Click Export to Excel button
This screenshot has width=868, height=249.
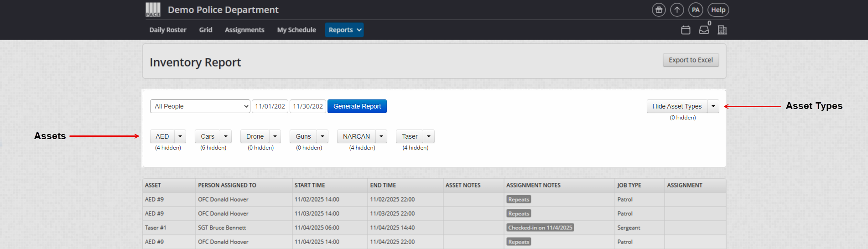tap(691, 60)
